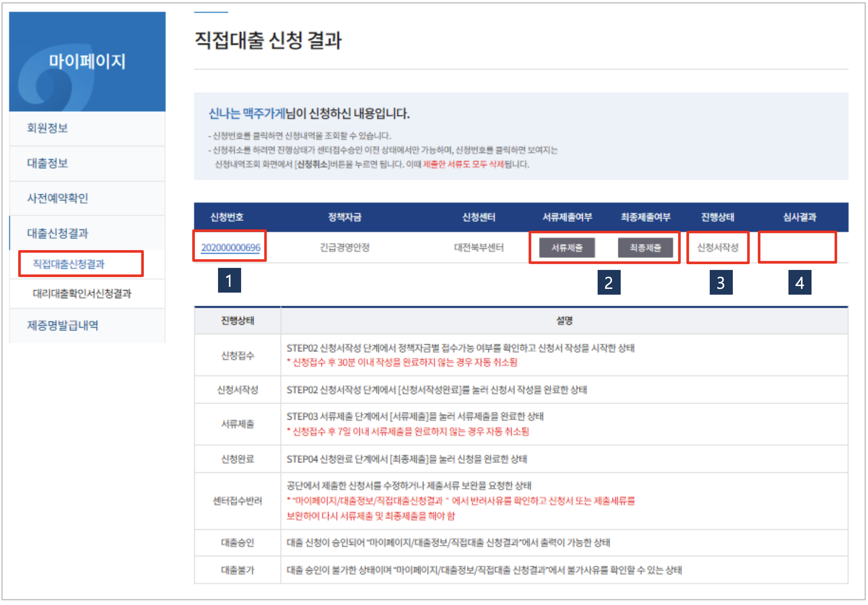Click the 신청서작성 status cell in application row

718,247
